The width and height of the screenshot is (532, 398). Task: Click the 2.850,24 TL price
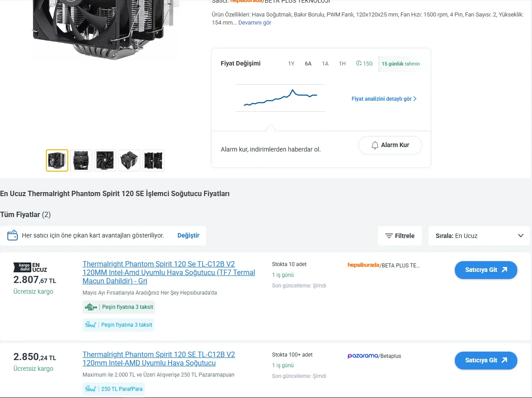35,357
